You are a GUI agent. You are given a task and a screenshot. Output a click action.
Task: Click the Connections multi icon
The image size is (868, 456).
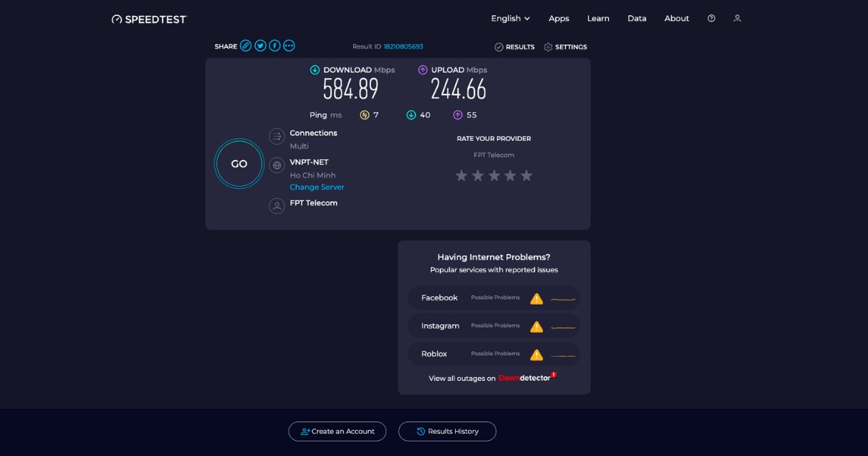277,137
